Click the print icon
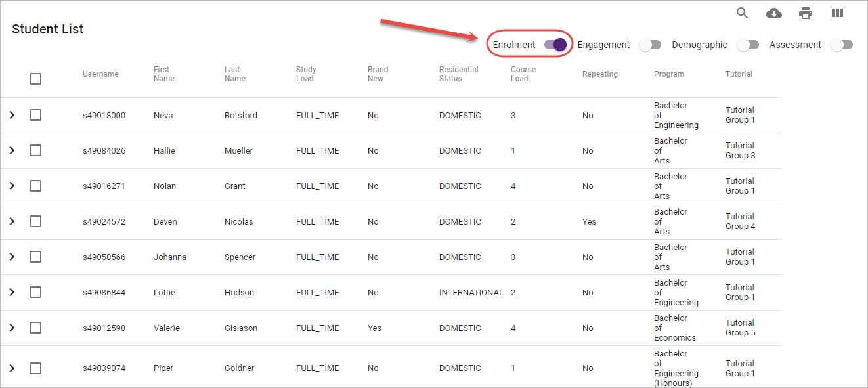 (x=806, y=13)
